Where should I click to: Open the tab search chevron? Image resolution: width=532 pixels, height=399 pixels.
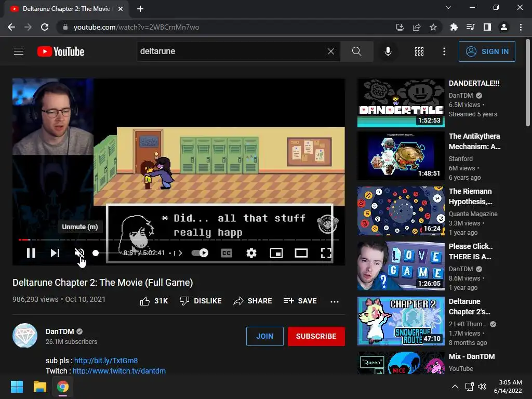(x=448, y=7)
